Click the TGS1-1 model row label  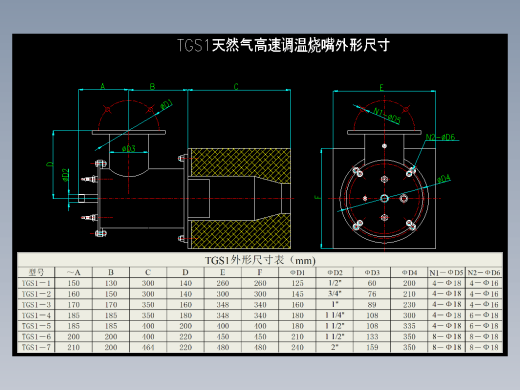(x=36, y=283)
